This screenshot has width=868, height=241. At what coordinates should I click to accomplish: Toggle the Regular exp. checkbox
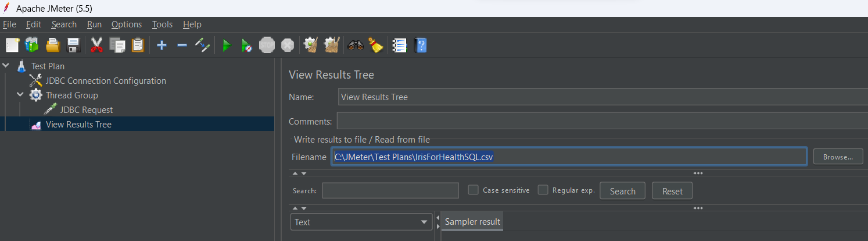click(x=543, y=190)
